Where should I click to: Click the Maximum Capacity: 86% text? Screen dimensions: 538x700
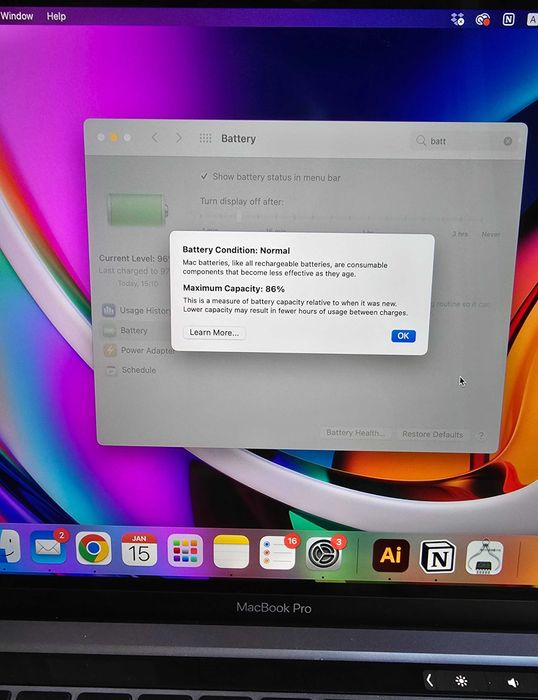(x=234, y=288)
